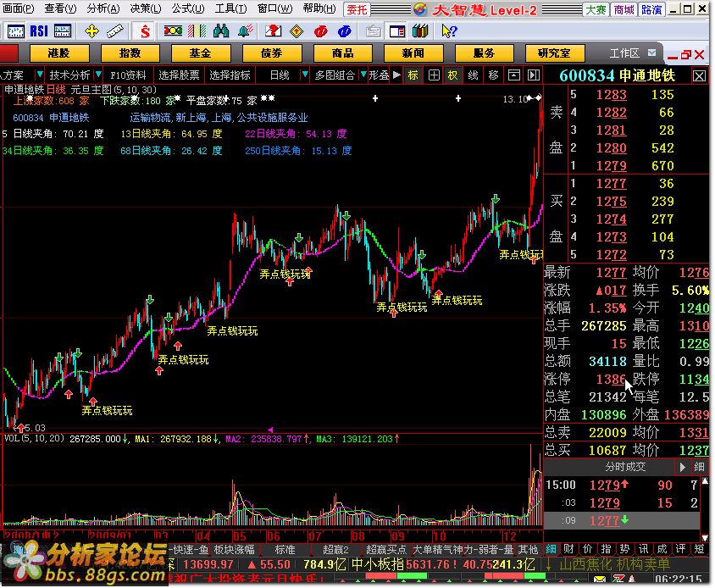Select the ruler measurement tool
Image resolution: width=715 pixels, height=588 pixels.
[x=114, y=31]
